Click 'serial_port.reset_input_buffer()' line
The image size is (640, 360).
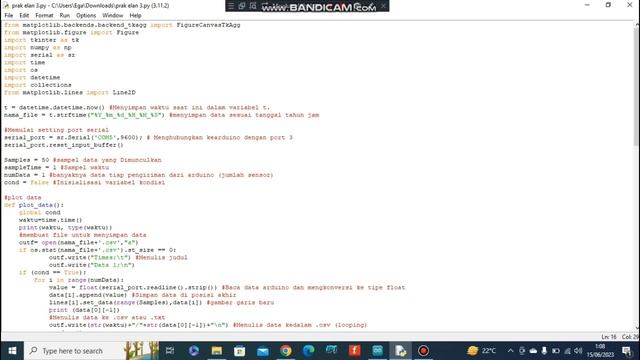(64, 145)
